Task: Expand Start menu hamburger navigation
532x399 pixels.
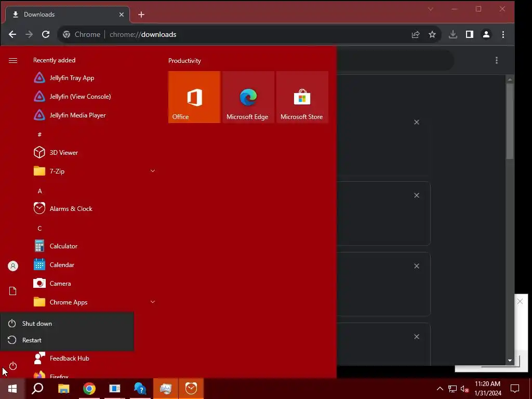Action: pos(13,60)
